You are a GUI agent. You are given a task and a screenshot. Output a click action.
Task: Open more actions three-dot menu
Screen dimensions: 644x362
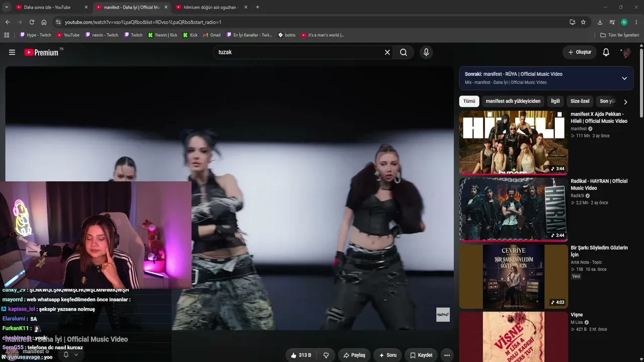(x=447, y=355)
